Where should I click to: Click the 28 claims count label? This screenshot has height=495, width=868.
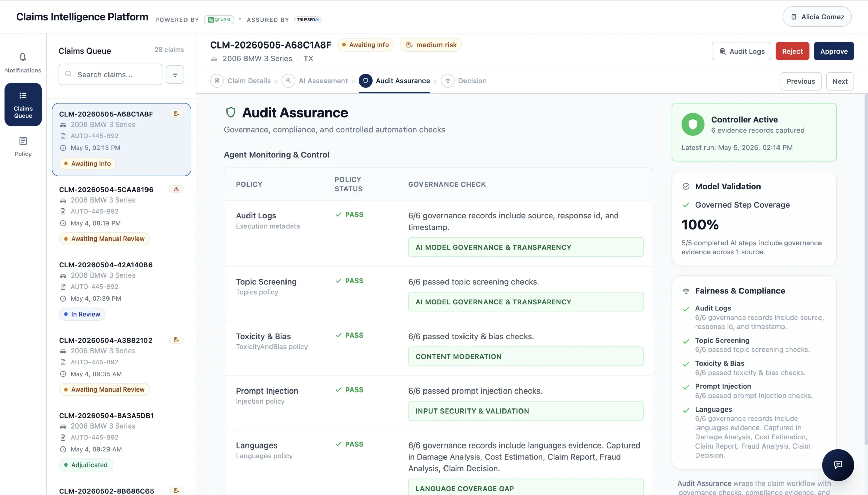point(169,49)
